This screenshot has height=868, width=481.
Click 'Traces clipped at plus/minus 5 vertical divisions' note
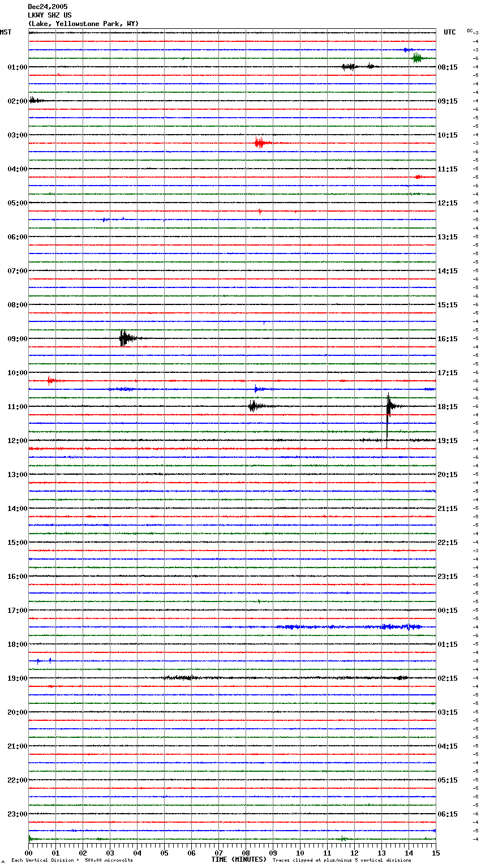coord(342,861)
